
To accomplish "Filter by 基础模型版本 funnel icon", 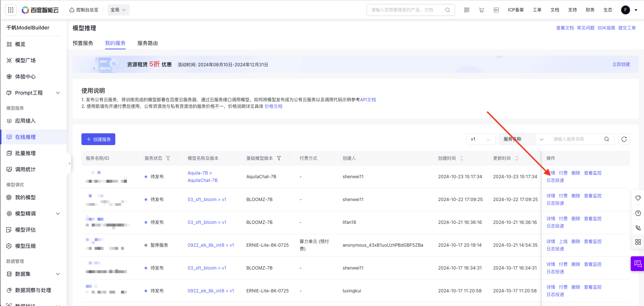I will click(279, 158).
